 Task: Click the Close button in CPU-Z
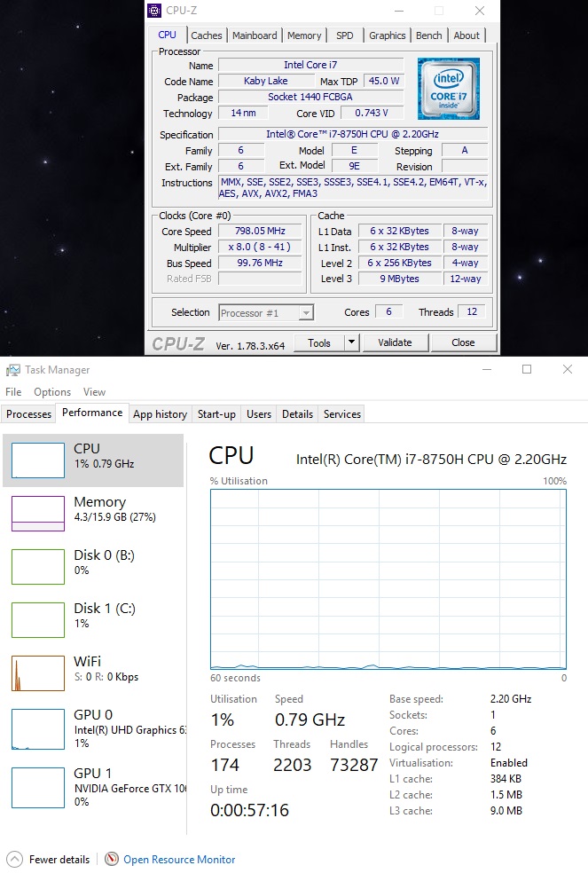(x=463, y=342)
